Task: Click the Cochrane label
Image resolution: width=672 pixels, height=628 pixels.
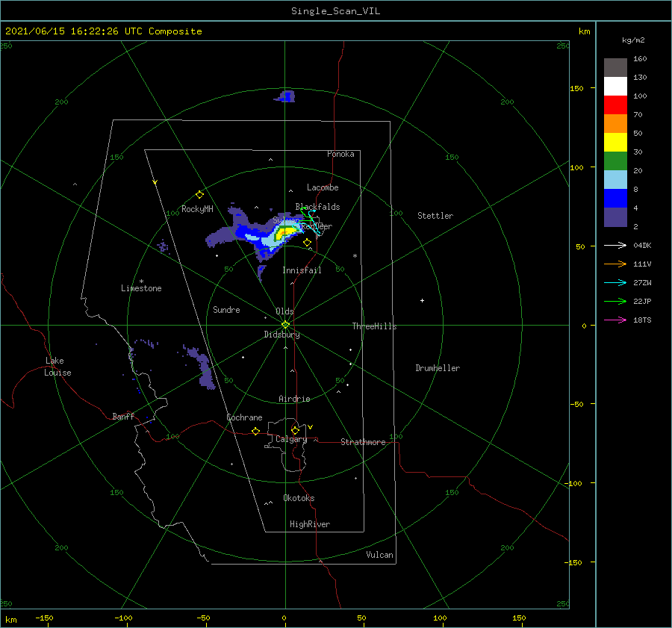Action: pos(244,417)
